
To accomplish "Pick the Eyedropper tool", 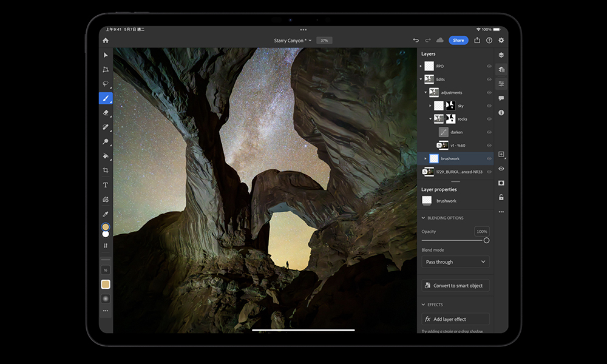I will pyautogui.click(x=106, y=214).
